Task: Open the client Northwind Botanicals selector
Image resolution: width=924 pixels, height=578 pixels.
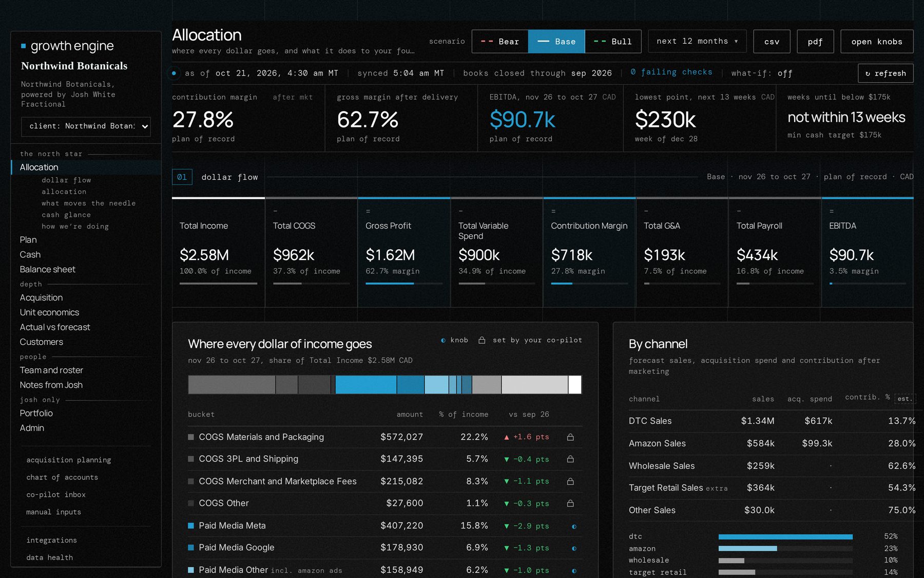Action: click(x=86, y=126)
